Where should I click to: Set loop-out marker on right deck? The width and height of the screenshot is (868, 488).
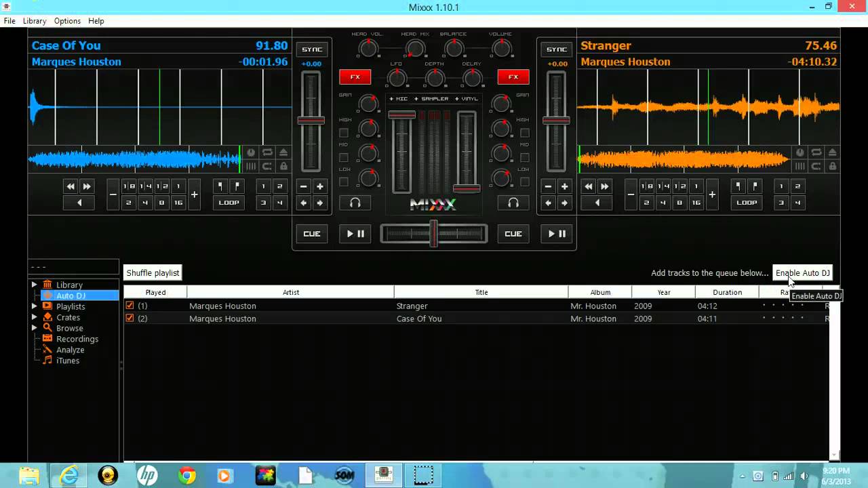coord(755,186)
